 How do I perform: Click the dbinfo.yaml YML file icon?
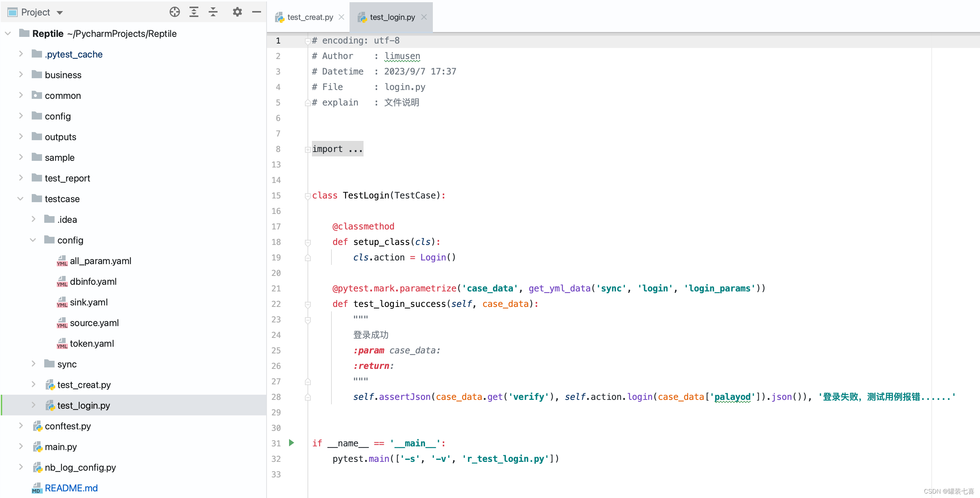coord(62,282)
